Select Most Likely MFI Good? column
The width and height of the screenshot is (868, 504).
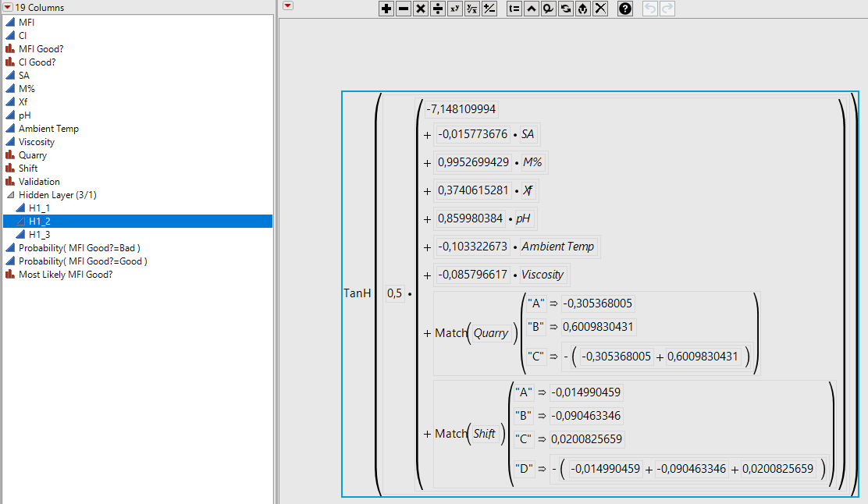pyautogui.click(x=66, y=275)
